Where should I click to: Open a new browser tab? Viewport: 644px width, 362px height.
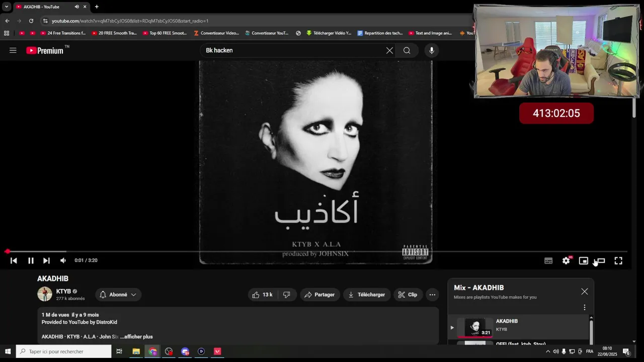[97, 7]
